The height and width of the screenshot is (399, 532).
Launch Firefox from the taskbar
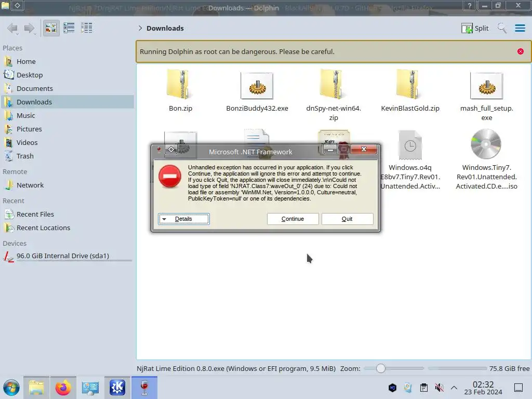click(x=63, y=388)
